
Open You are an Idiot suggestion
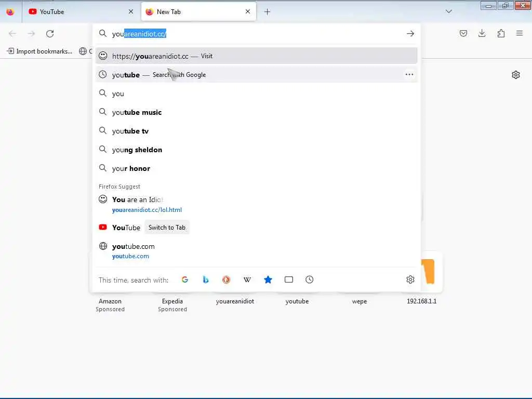(x=256, y=204)
